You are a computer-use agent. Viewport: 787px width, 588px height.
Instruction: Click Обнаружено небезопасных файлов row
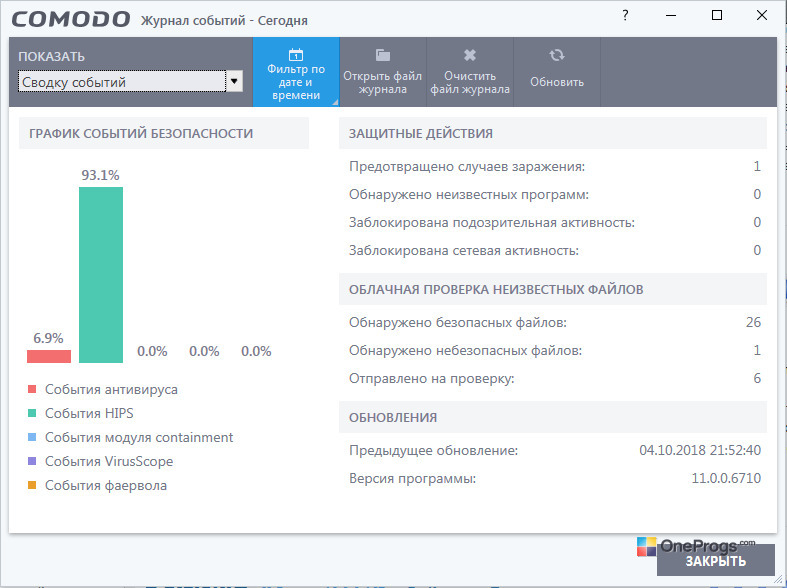pyautogui.click(x=555, y=350)
